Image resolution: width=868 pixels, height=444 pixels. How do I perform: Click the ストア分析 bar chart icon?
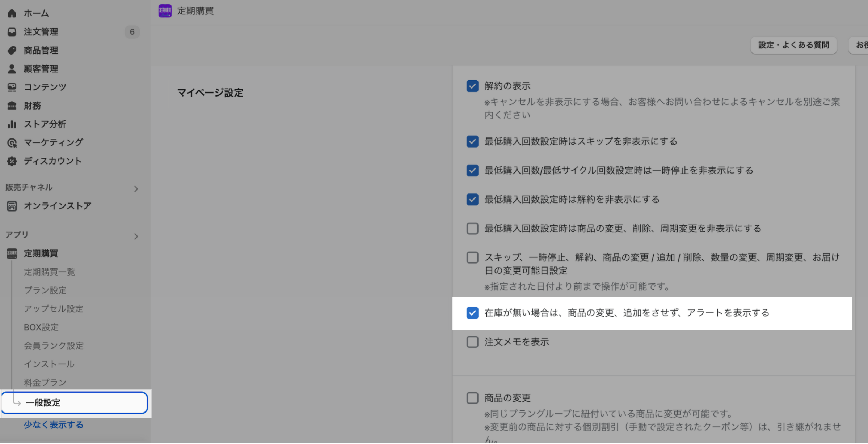pos(12,124)
